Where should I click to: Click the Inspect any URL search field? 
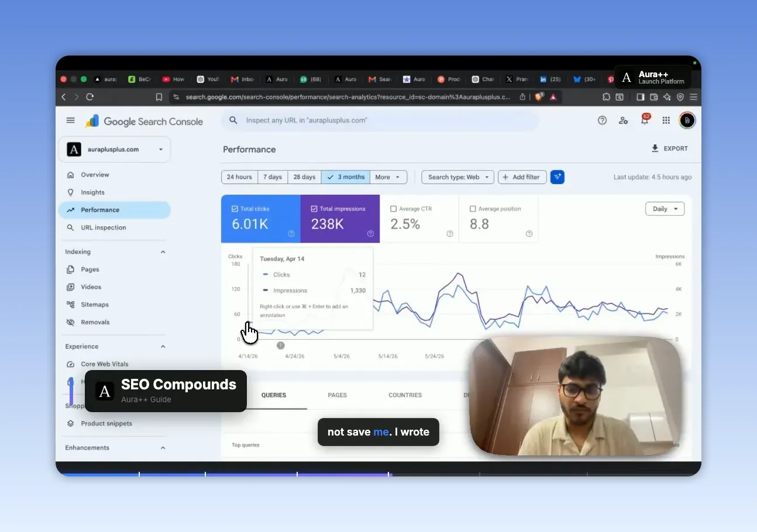(380, 120)
